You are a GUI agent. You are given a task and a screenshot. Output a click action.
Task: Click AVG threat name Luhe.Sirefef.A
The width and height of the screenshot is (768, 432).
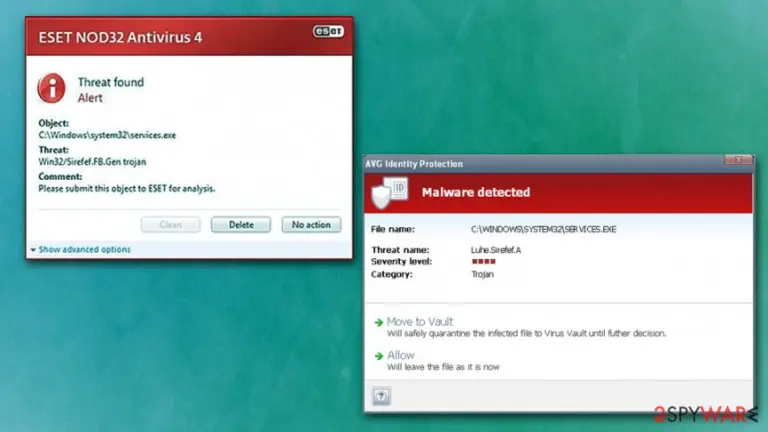[496, 250]
